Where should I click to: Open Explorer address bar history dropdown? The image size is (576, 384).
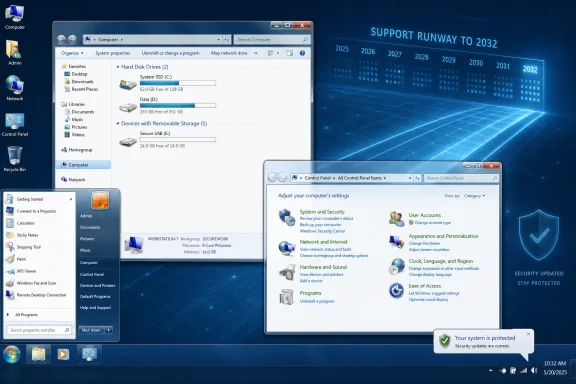point(219,39)
